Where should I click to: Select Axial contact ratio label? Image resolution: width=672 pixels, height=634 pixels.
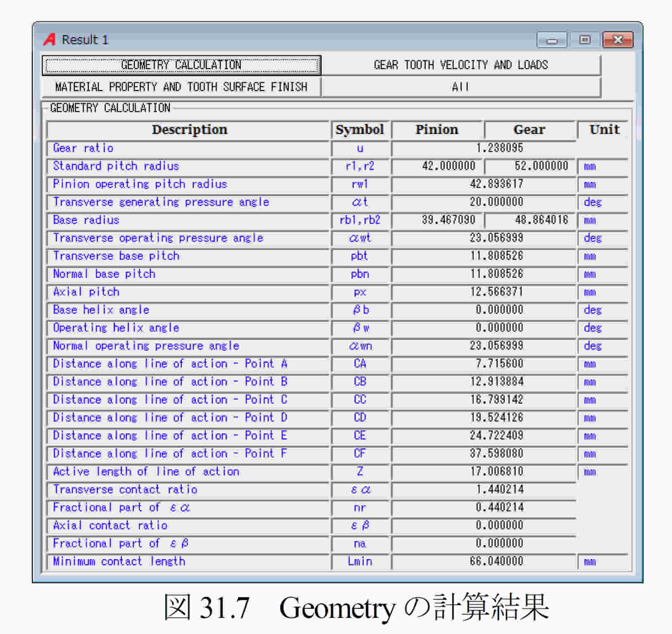110,526
